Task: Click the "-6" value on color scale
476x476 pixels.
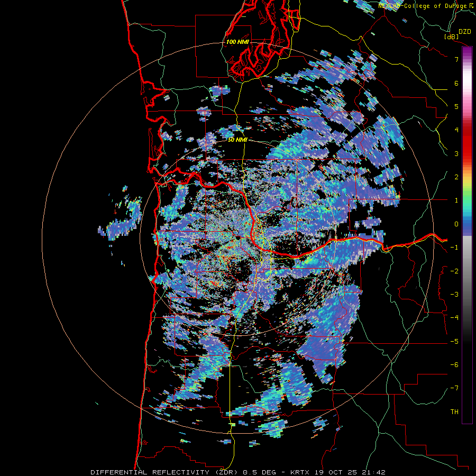Action: pyautogui.click(x=454, y=365)
